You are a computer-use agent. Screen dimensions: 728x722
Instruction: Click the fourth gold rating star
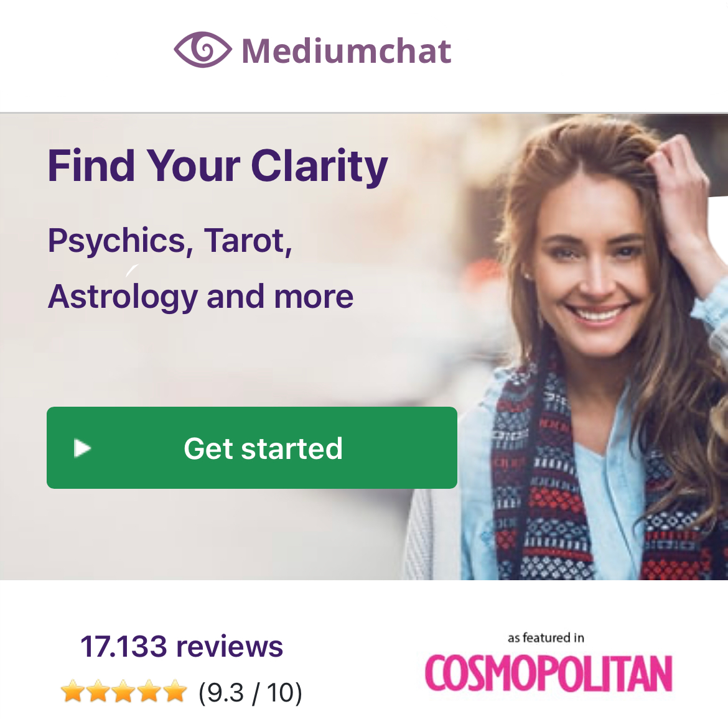(149, 692)
